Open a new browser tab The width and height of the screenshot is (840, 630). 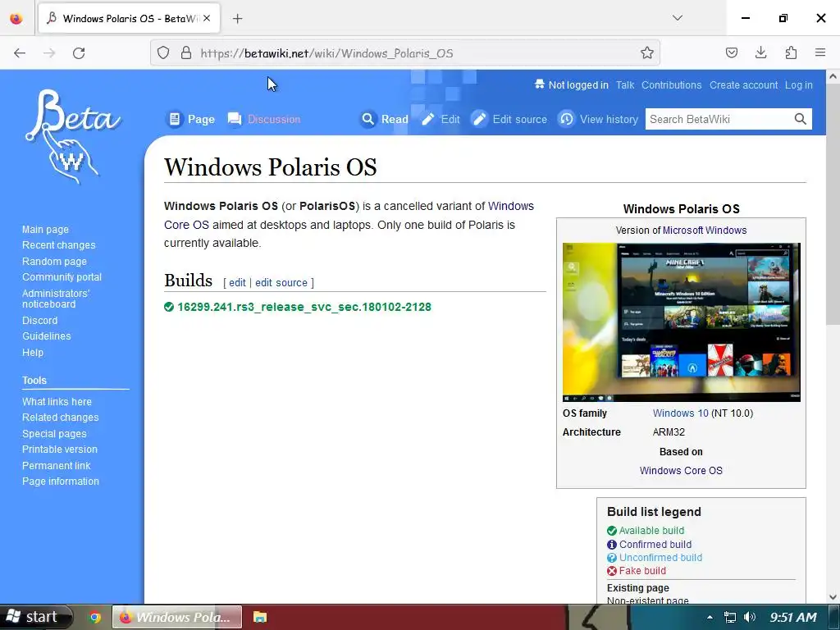tap(237, 19)
